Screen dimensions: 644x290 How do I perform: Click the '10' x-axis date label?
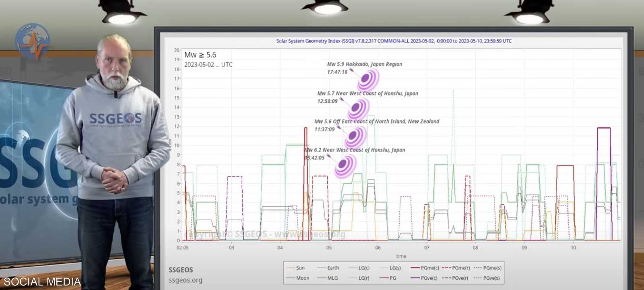(x=573, y=248)
